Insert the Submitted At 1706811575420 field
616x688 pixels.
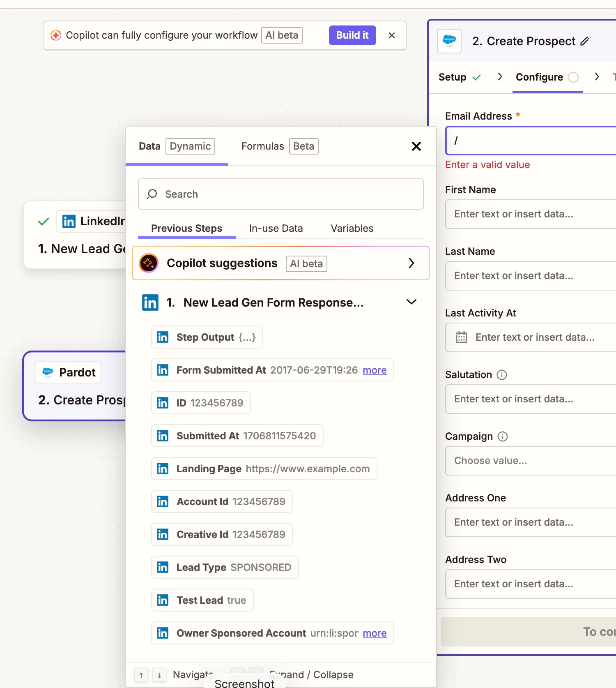(237, 436)
